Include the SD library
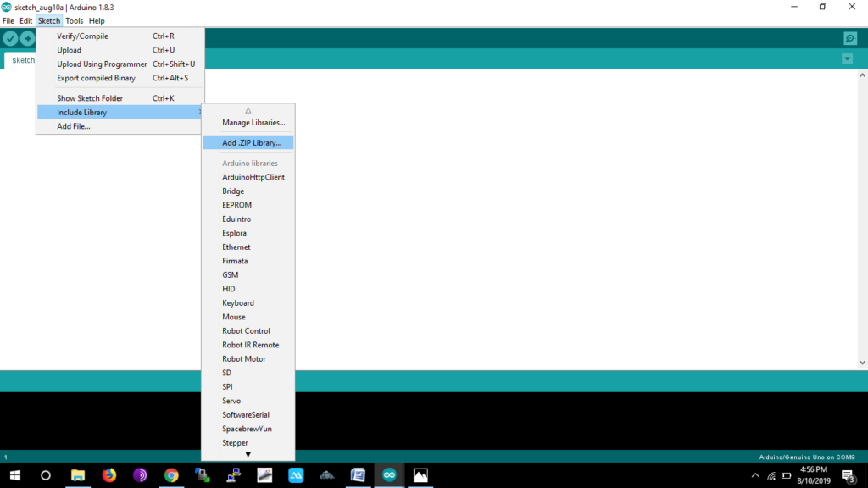The image size is (868, 488). point(248,373)
